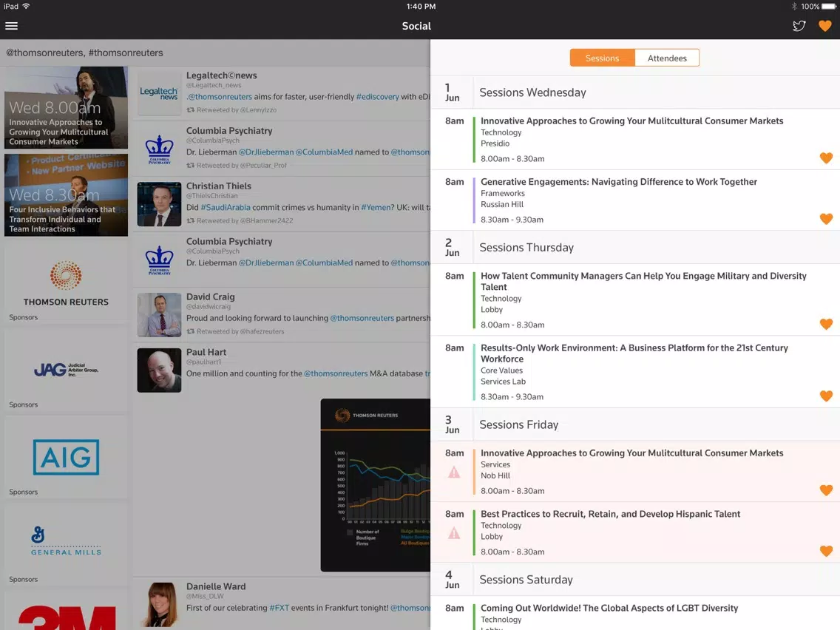Switch to the Attendees tab
The image size is (840, 630).
click(667, 58)
